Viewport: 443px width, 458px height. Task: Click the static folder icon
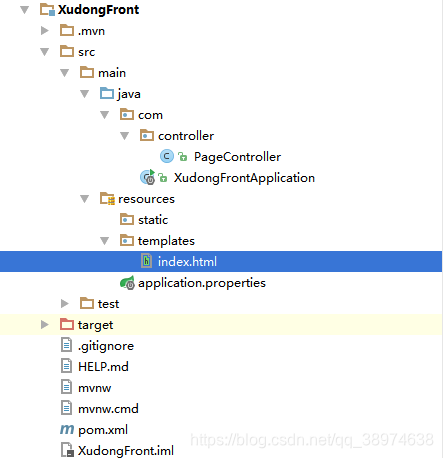point(127,219)
